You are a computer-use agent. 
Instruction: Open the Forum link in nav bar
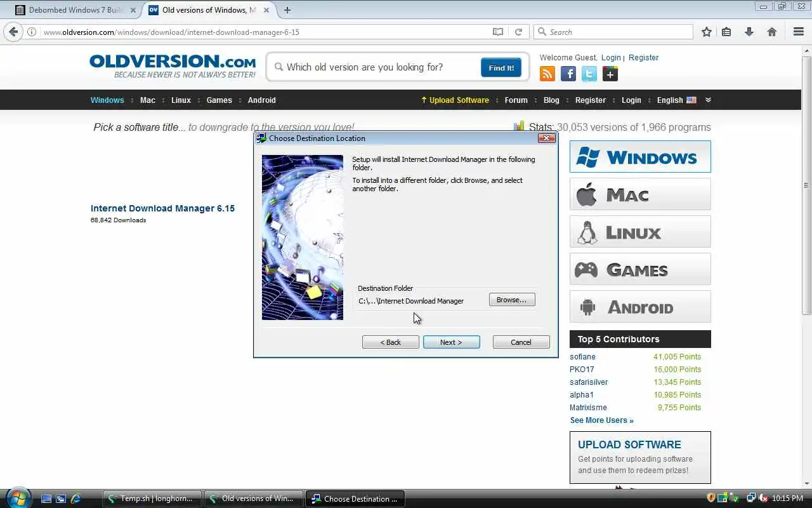516,100
